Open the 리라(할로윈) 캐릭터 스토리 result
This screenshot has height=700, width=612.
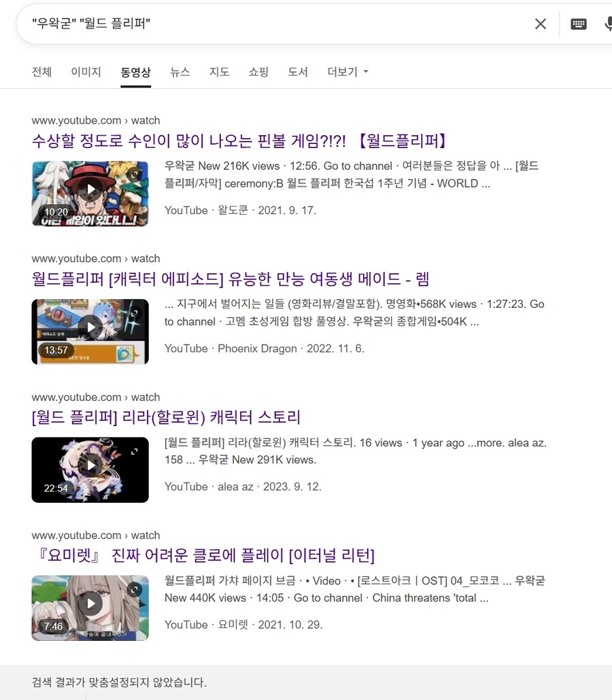tap(166, 417)
